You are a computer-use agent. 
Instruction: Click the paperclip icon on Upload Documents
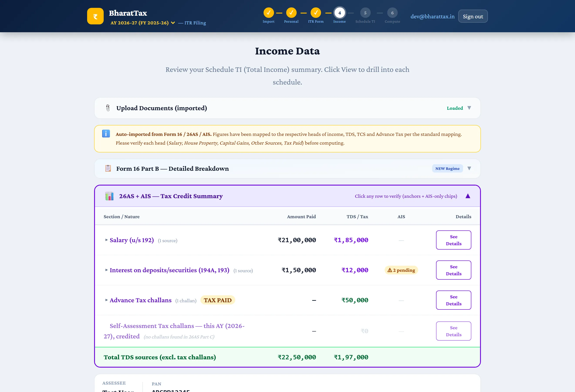point(108,108)
